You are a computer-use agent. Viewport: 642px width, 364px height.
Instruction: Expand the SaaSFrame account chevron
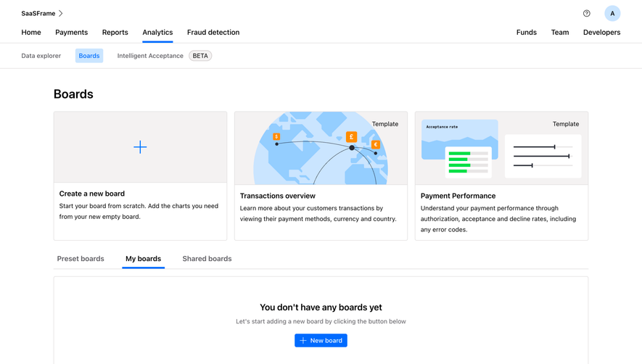coord(61,14)
